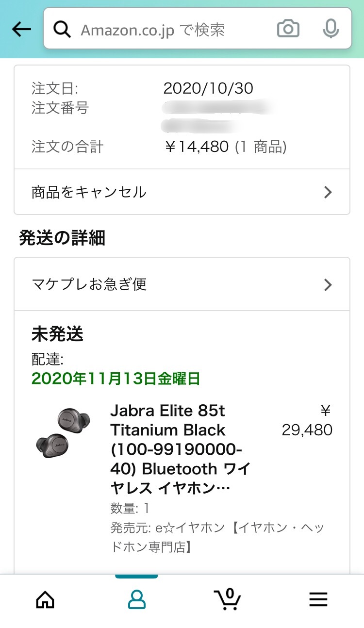This screenshot has height=628, width=364.
Task: Click the 未発送 shipping status text
Action: 58,334
